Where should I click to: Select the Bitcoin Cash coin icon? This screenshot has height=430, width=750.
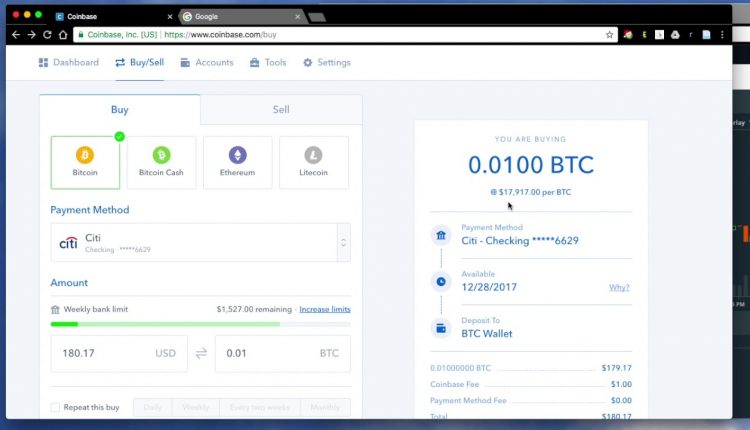tap(161, 155)
